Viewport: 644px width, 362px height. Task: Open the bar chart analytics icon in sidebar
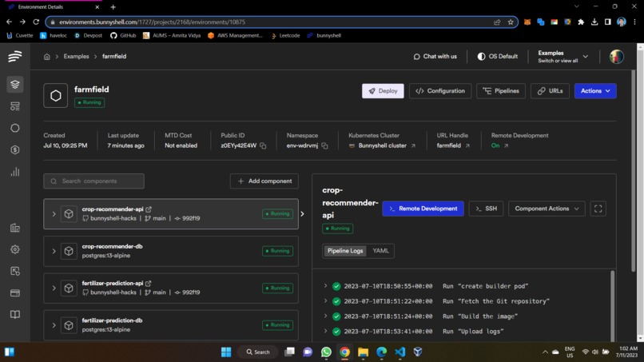(15, 172)
